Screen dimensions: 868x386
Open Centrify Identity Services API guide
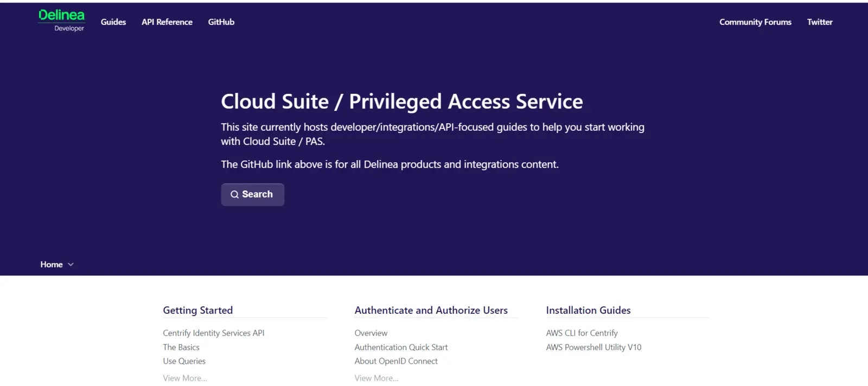(x=214, y=333)
